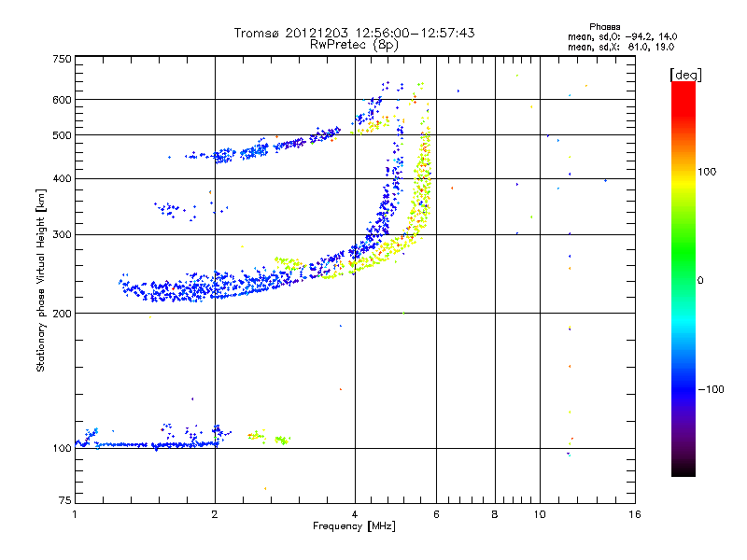Pick the red top of the colorbar

[x=683, y=87]
